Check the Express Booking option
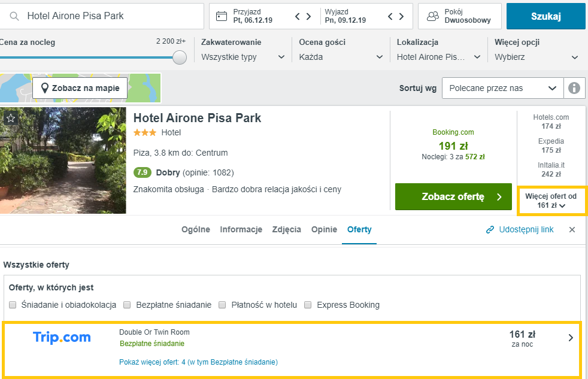 point(308,305)
